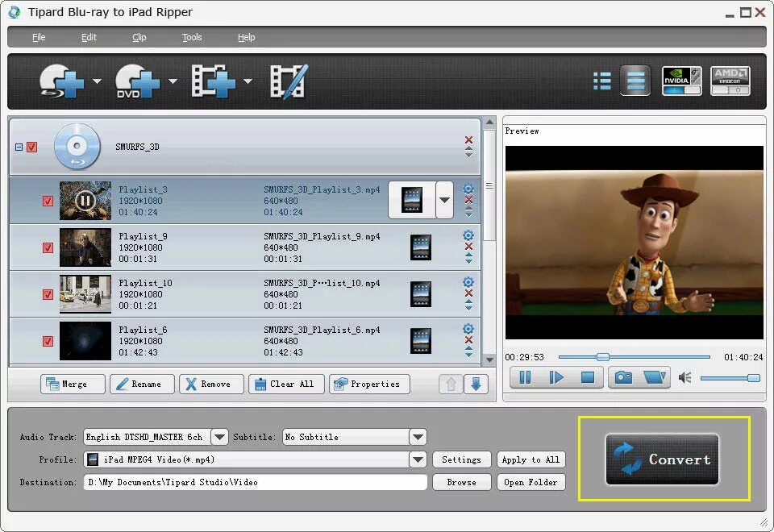
Task: Open the video Edit effect tool
Action: (289, 81)
